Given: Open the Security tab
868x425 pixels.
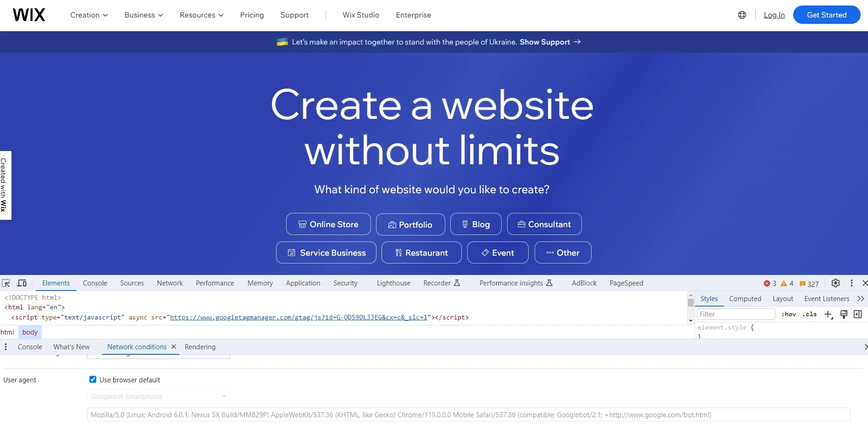Looking at the screenshot, I should [345, 283].
